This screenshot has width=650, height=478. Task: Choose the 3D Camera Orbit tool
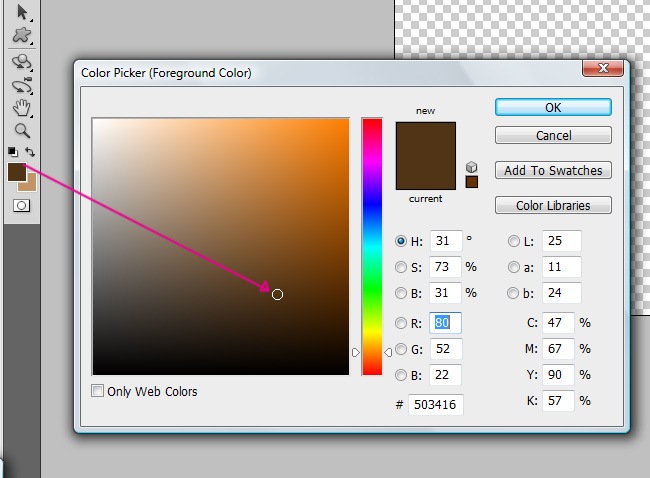21,85
